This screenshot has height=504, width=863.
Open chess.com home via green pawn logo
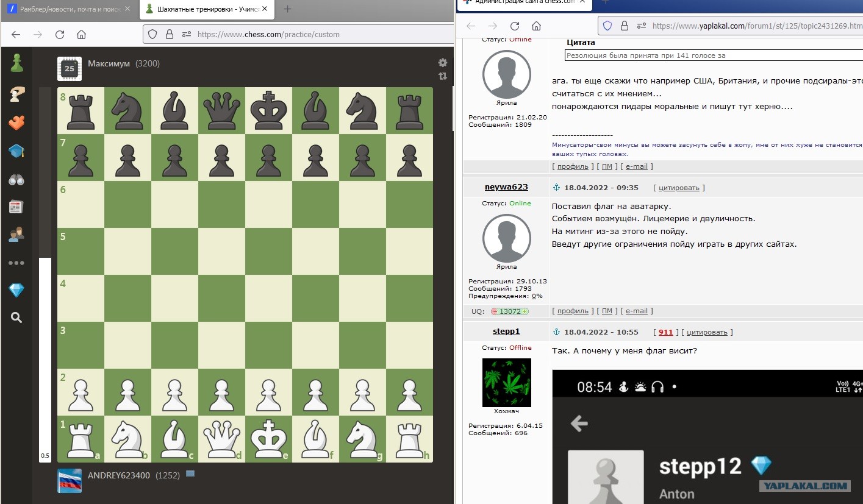point(16,63)
